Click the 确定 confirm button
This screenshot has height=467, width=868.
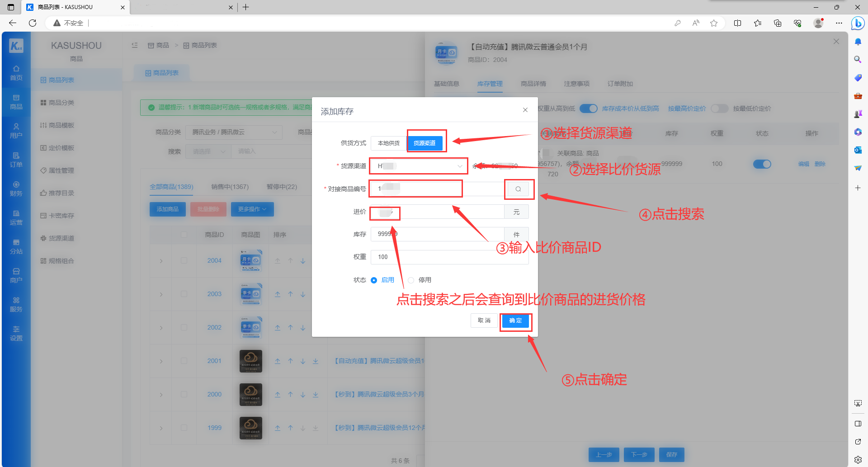(x=515, y=321)
